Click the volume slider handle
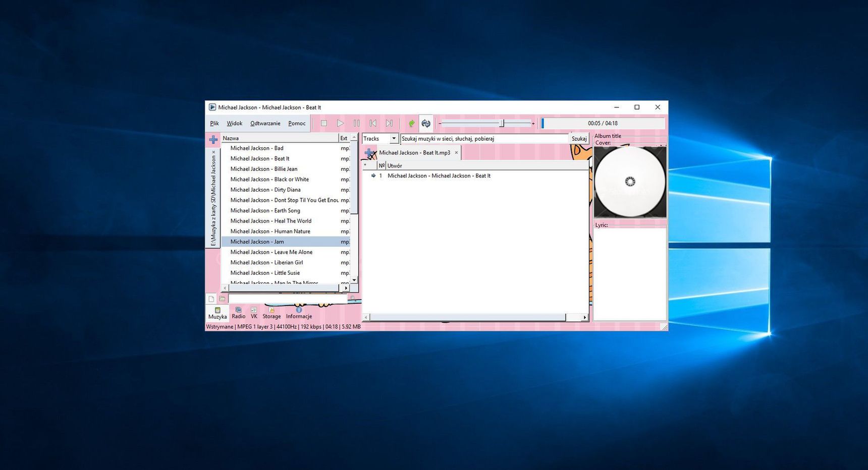 pyautogui.click(x=502, y=123)
